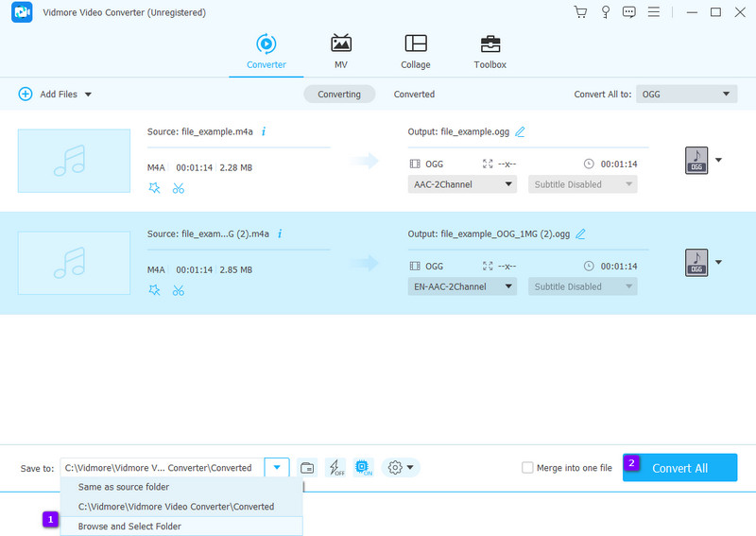Click scissors cut icon for first file
The image size is (756, 536).
point(178,187)
